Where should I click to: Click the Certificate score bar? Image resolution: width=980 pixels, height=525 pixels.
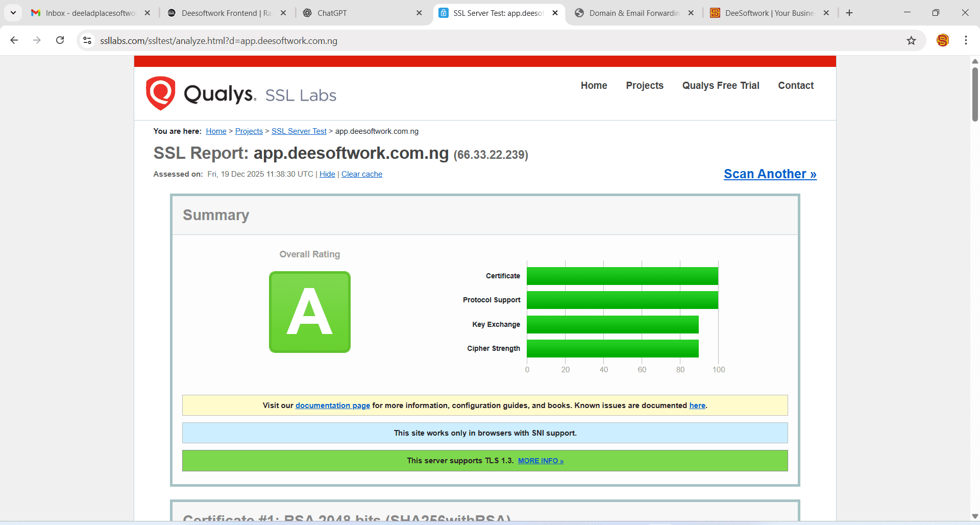click(622, 276)
